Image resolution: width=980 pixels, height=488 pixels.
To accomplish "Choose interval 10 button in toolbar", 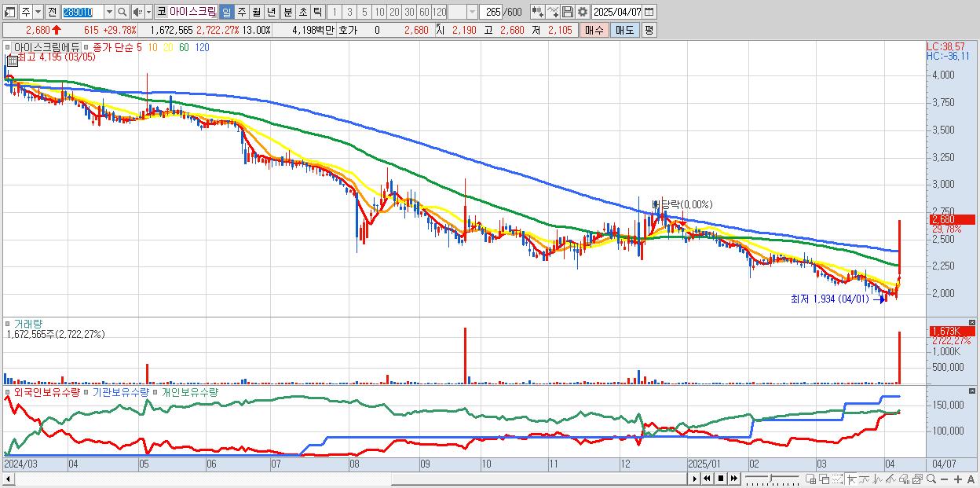I will click(379, 12).
